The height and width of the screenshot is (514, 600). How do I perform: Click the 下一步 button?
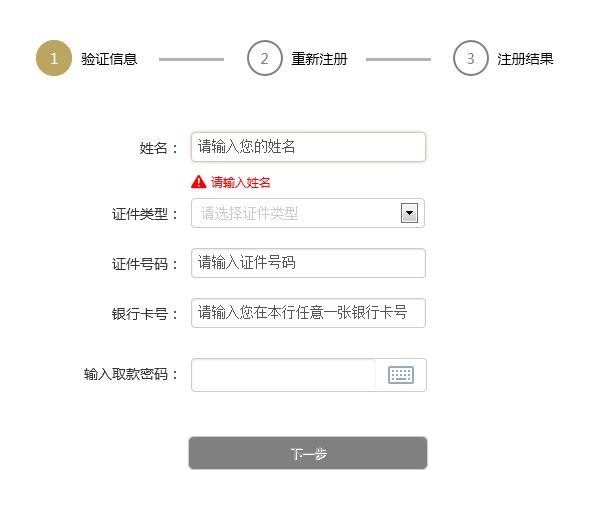308,453
